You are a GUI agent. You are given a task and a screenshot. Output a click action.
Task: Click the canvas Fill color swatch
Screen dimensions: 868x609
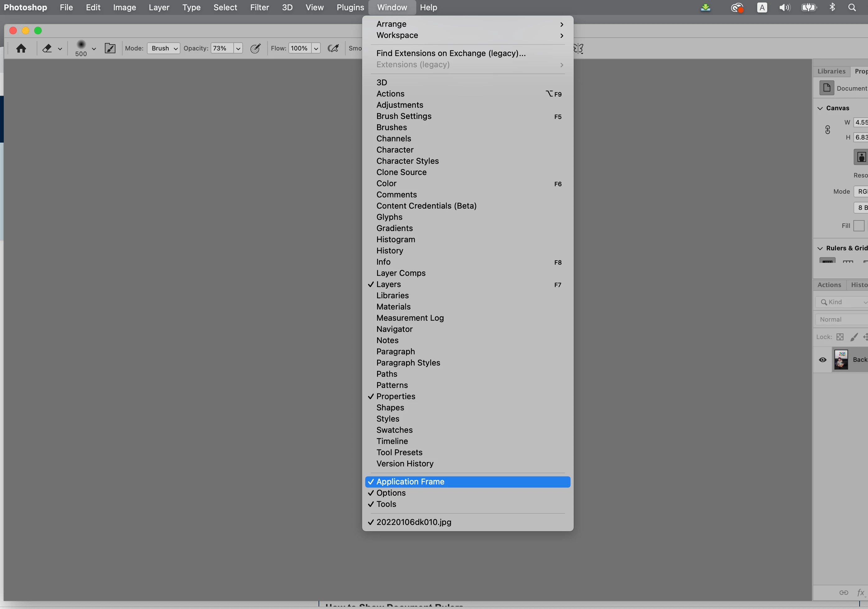[x=859, y=226]
